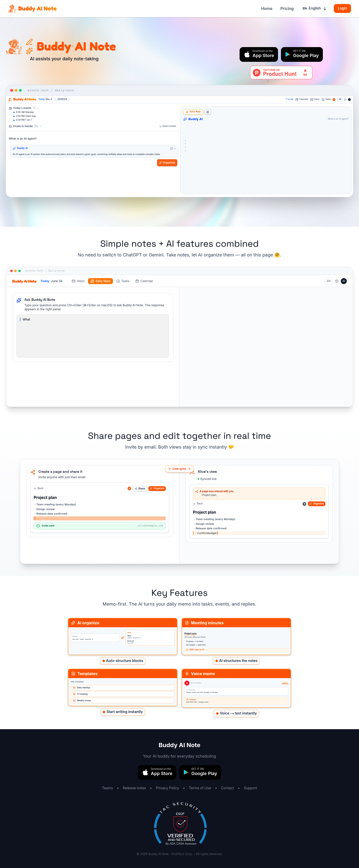The width and height of the screenshot is (359, 868).
Task: Open the Teams footer link
Action: (107, 788)
